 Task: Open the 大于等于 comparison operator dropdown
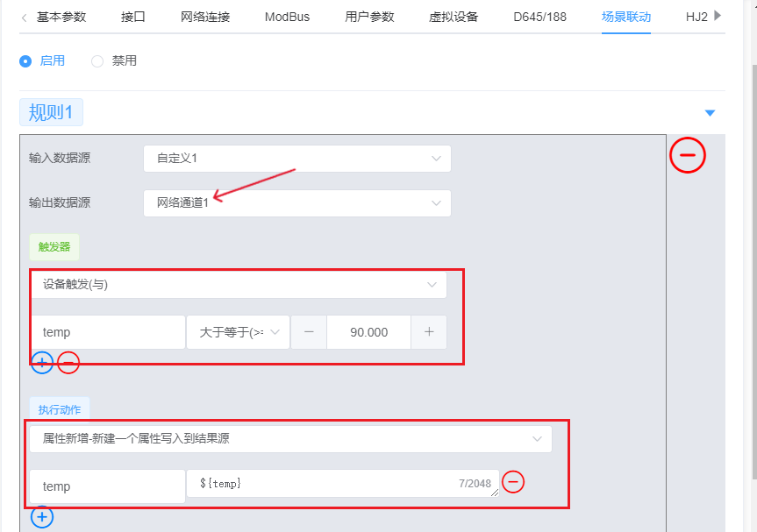click(238, 332)
